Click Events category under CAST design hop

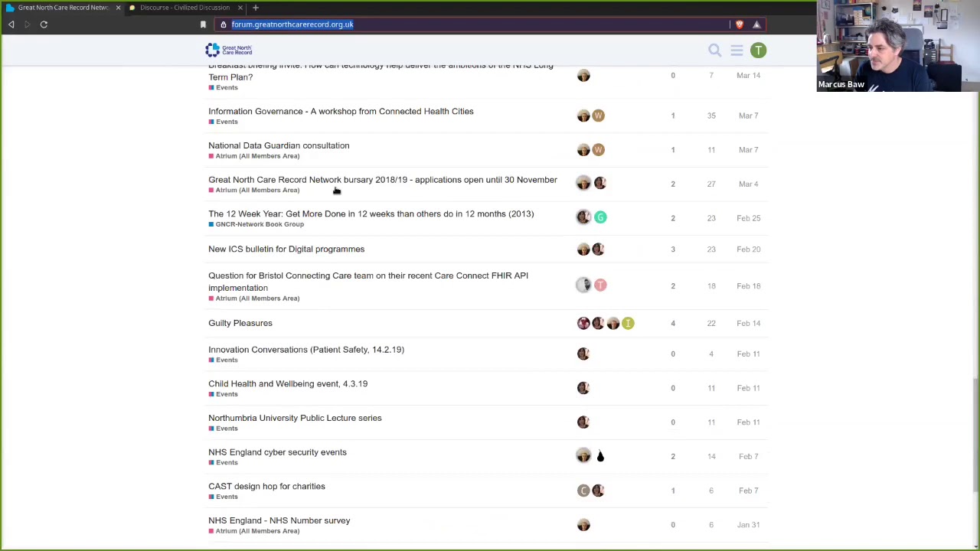[226, 497]
